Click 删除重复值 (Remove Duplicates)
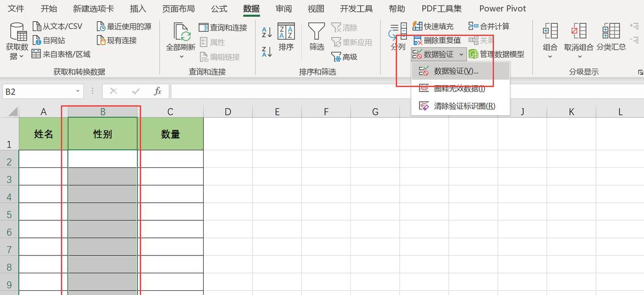644x295 pixels. click(x=436, y=40)
